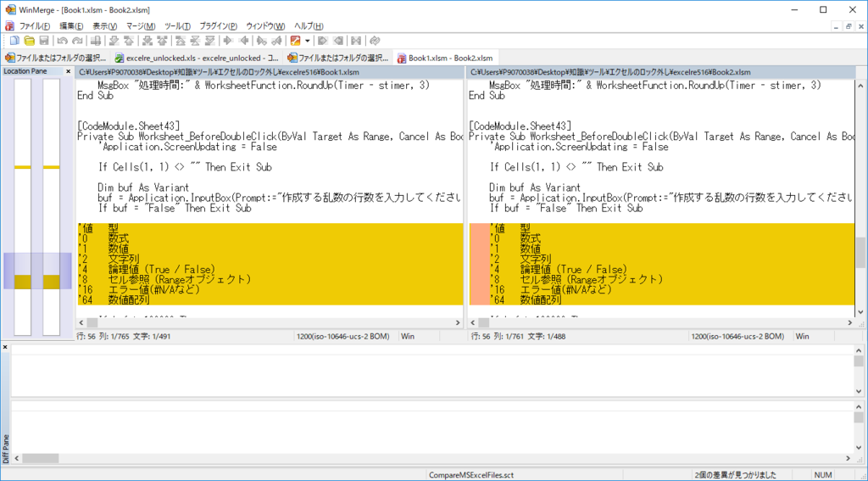The width and height of the screenshot is (868, 481).
Task: Click CompareMSExcelFiles.sct in status bar
Action: (x=471, y=475)
